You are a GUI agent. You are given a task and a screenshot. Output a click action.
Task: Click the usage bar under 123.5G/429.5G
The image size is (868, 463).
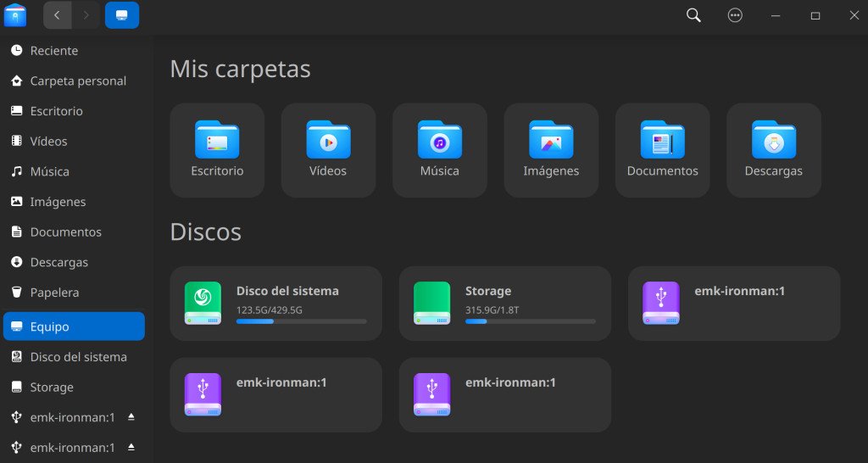click(301, 321)
